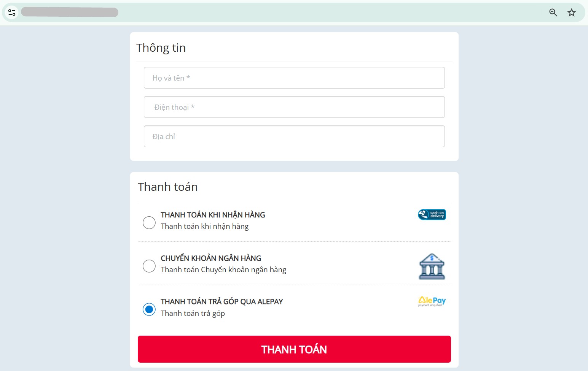Open the zoom magnifier icon in address bar

pyautogui.click(x=553, y=13)
